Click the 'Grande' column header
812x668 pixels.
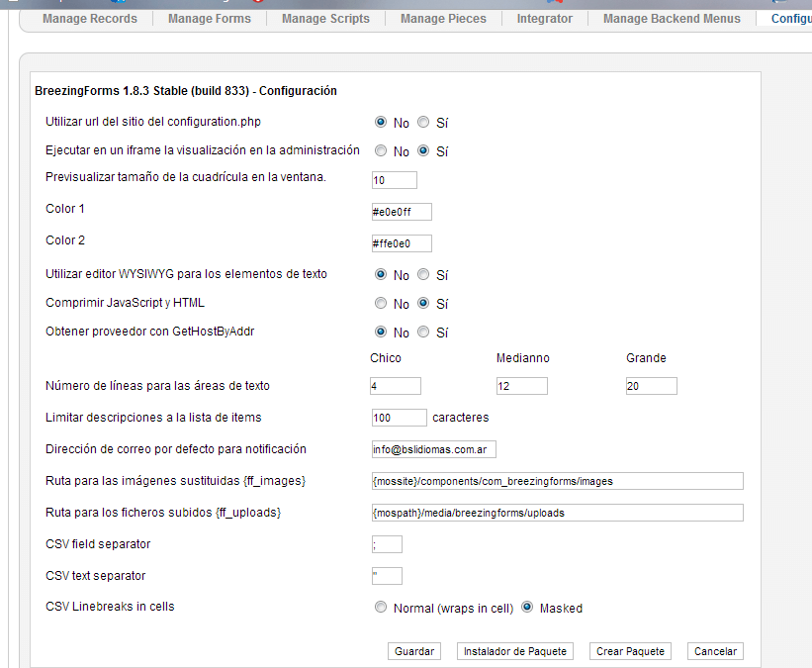646,358
